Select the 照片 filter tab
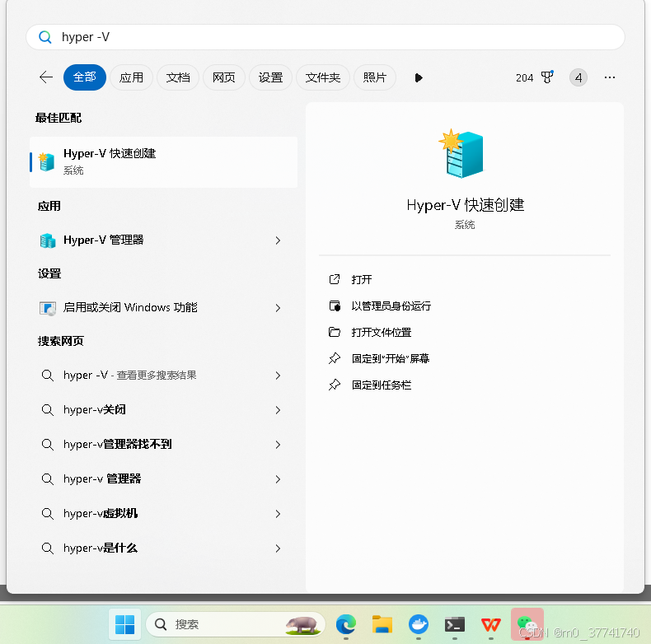Screen dimensions: 651x644 374,77
